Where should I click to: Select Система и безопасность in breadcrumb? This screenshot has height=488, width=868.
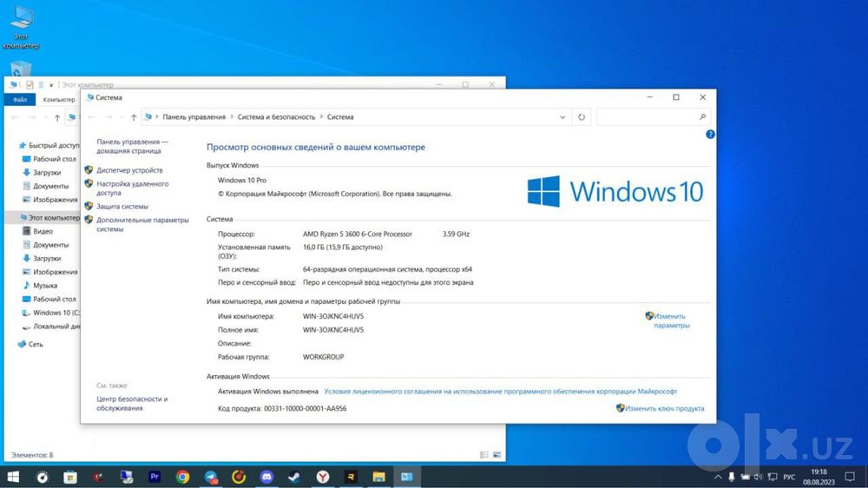(x=276, y=117)
